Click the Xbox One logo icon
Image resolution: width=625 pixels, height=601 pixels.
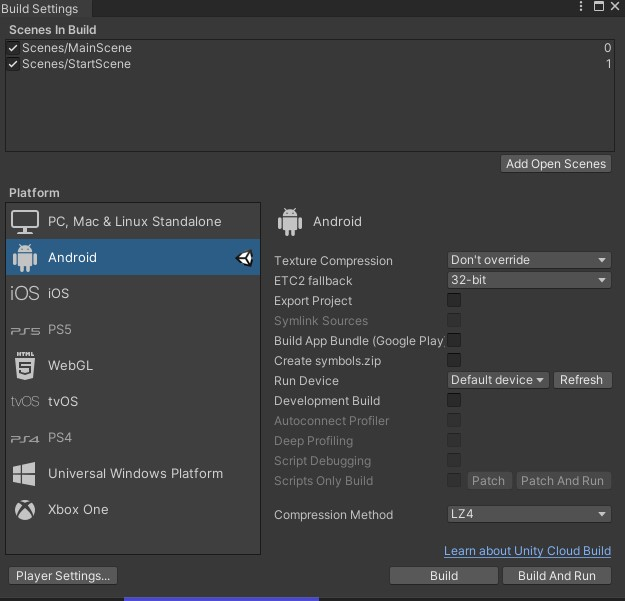click(25, 510)
